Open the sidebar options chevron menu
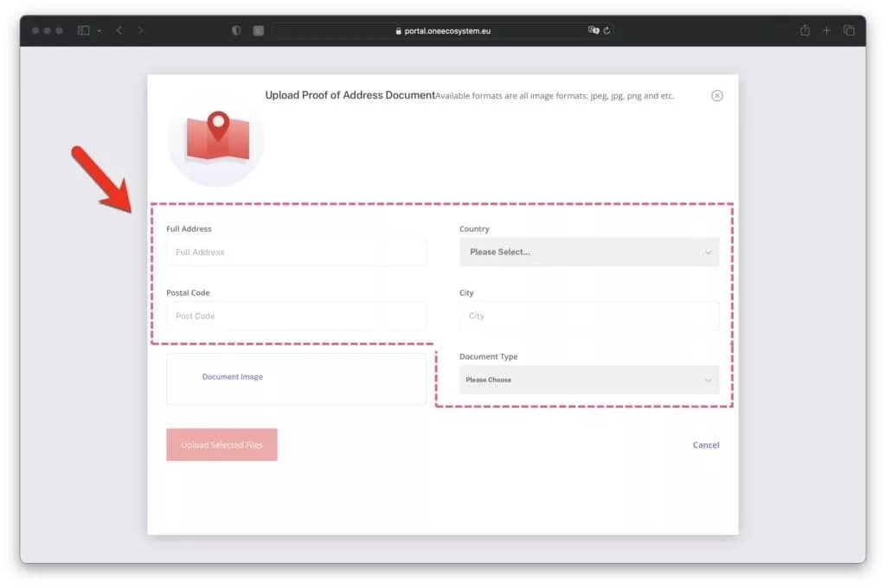The height and width of the screenshot is (588, 886). (99, 30)
